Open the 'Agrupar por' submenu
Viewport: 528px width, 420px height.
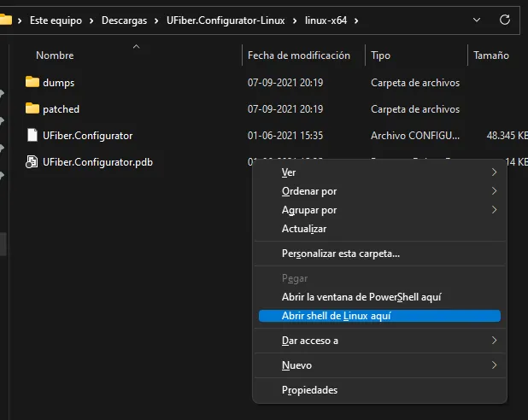point(379,210)
